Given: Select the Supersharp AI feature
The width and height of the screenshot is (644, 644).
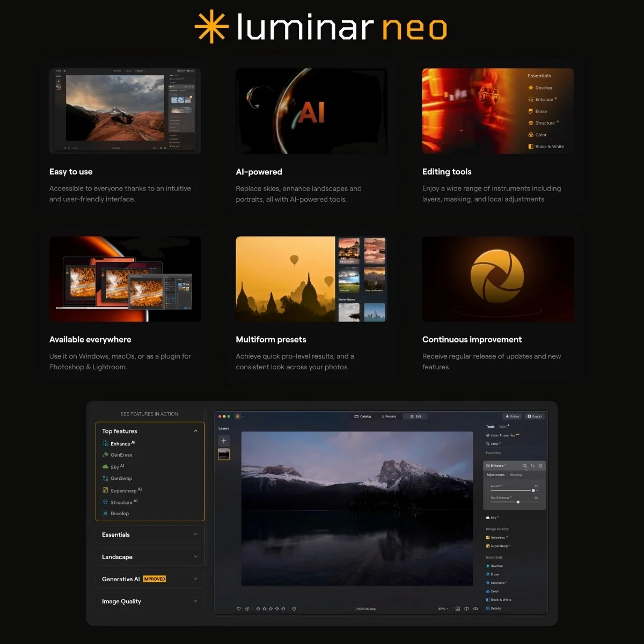Looking at the screenshot, I should click(x=125, y=490).
